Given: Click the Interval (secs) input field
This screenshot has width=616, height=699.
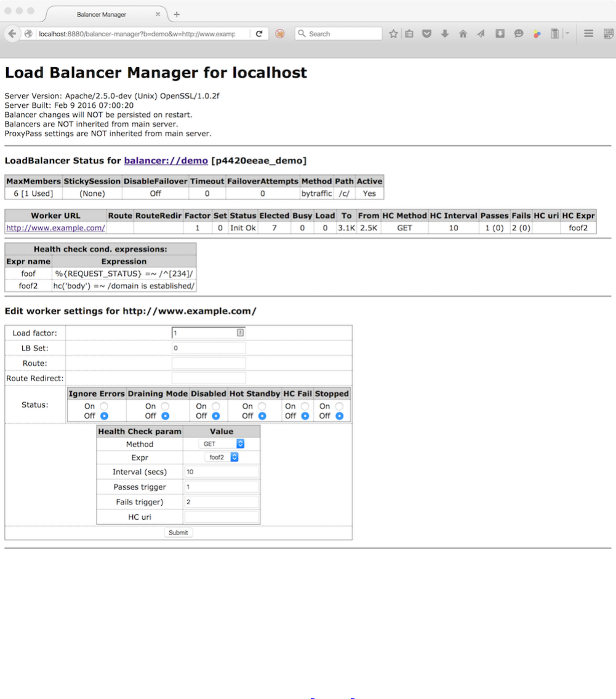Looking at the screenshot, I should click(x=222, y=472).
